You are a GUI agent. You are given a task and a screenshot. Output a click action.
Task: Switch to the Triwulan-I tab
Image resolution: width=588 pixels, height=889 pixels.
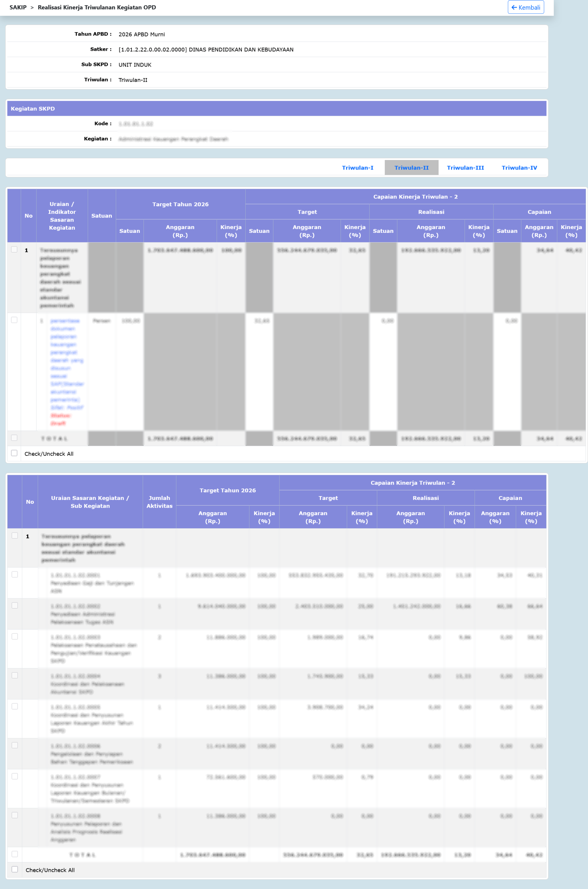[357, 168]
